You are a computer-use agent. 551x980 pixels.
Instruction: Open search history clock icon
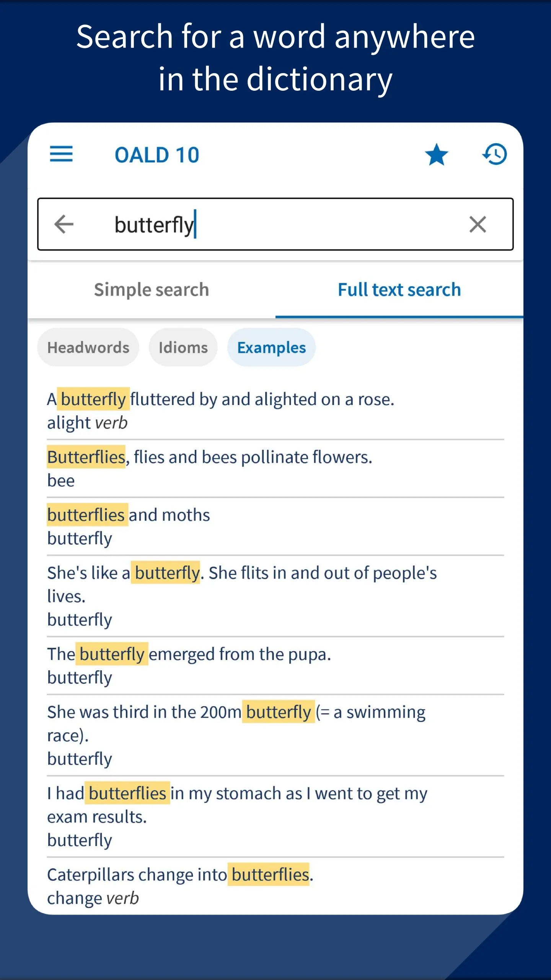point(494,155)
